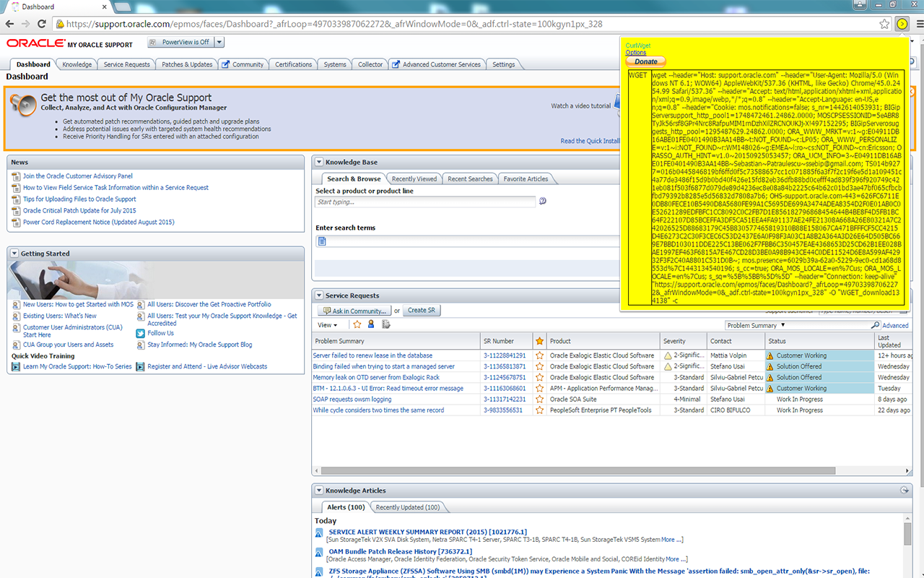Open the Recently Viewed tab in Knowledge Base
The width and height of the screenshot is (924, 578).
414,179
